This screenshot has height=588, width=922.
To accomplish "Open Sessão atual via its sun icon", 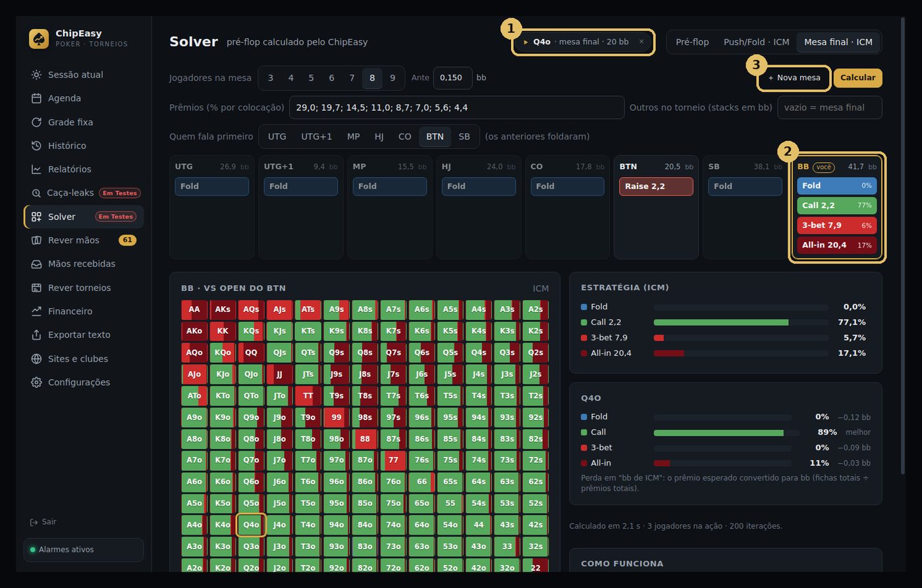I will 36,74.
